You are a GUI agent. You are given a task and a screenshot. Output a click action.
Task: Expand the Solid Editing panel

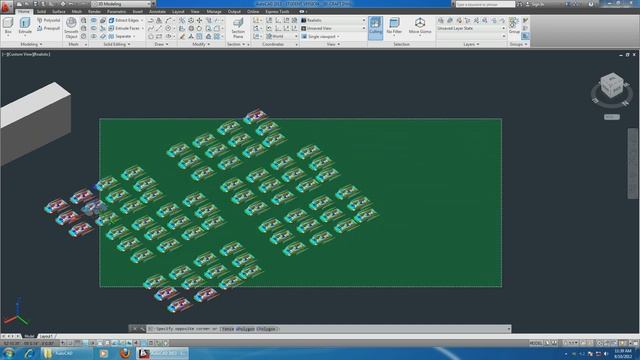click(117, 44)
